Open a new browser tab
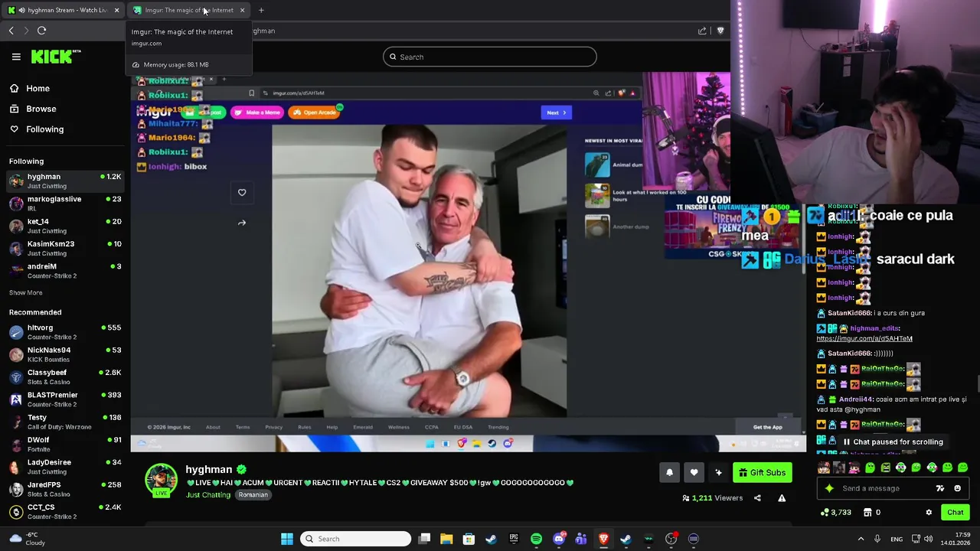 261,10
